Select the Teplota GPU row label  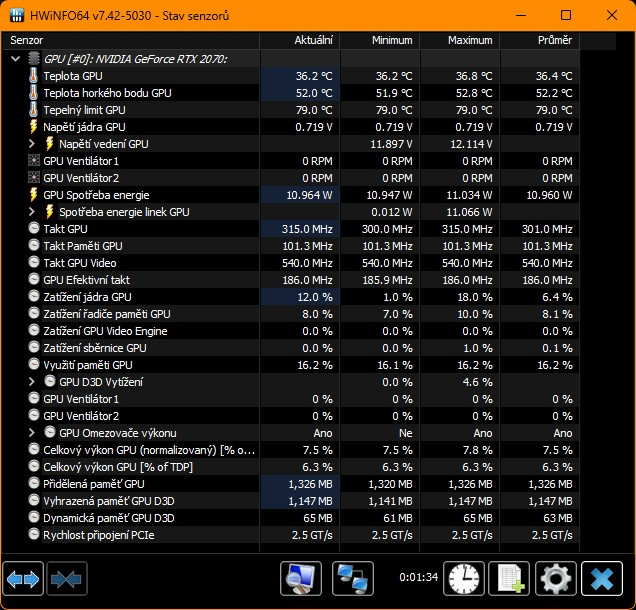(x=73, y=76)
